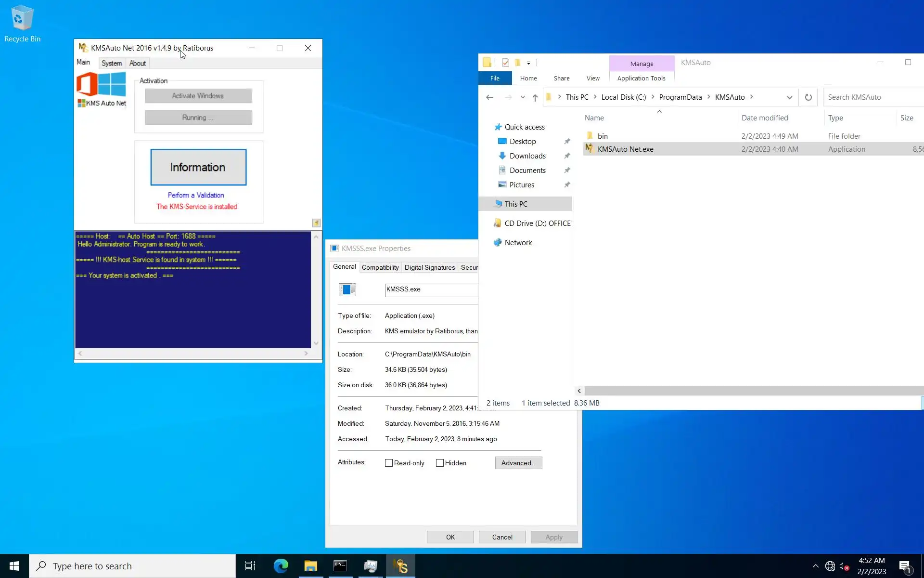Click the KMSAuto taskbar icon
This screenshot has width=924, height=578.
[x=400, y=566]
